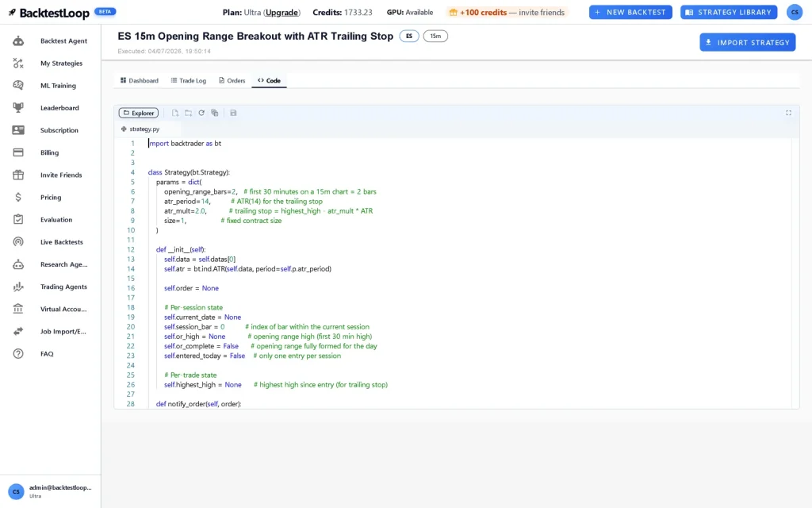
Task: Click 'def __init__(self):' line
Action: coord(181,249)
